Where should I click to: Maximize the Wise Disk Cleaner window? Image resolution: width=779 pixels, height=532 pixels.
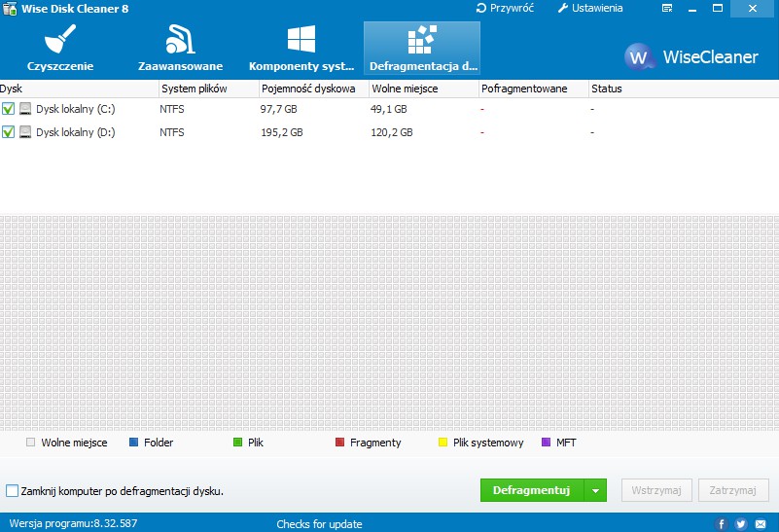tap(718, 9)
